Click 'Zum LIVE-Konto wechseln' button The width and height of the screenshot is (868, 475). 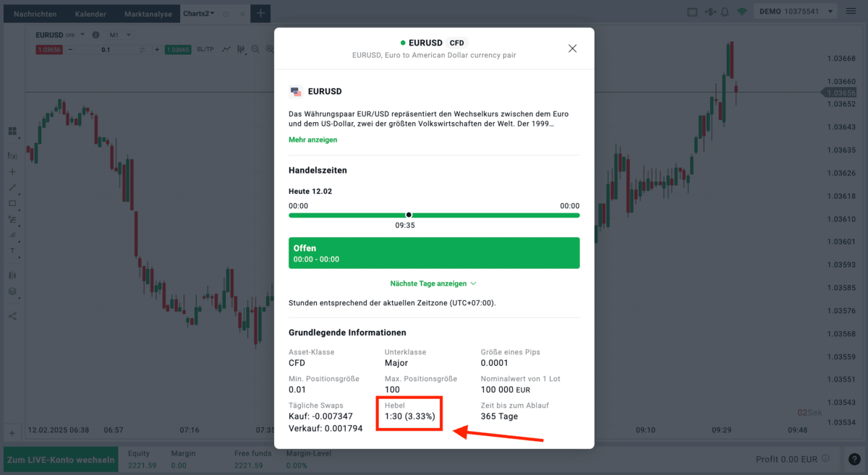click(61, 460)
